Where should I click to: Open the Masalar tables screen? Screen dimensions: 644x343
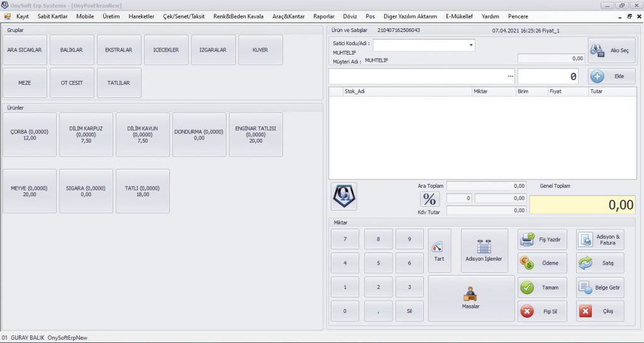pyautogui.click(x=471, y=298)
